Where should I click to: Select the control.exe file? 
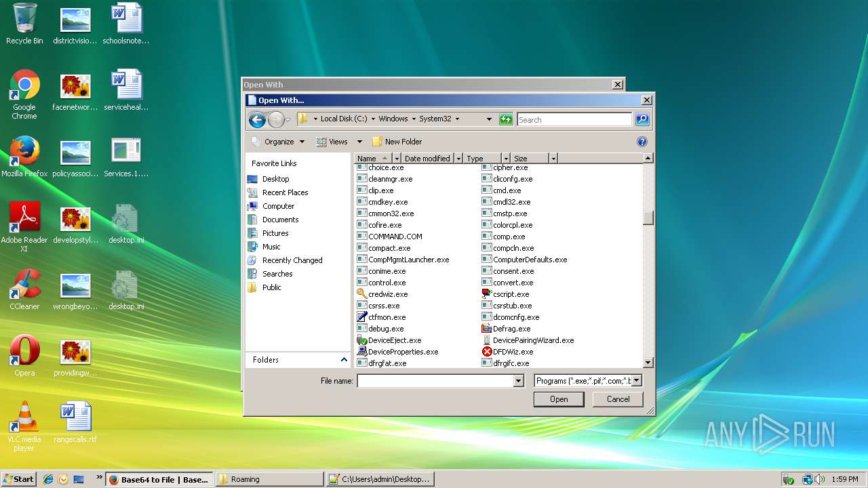coord(381,283)
